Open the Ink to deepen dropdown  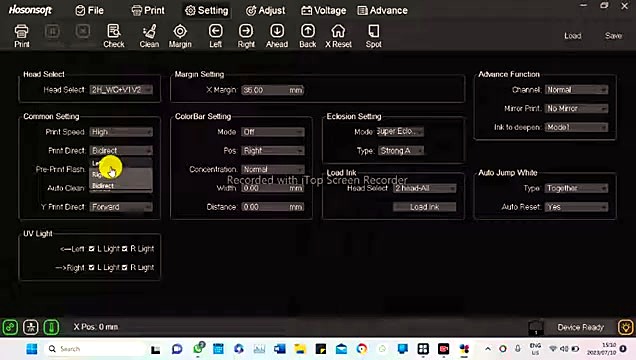click(x=576, y=127)
